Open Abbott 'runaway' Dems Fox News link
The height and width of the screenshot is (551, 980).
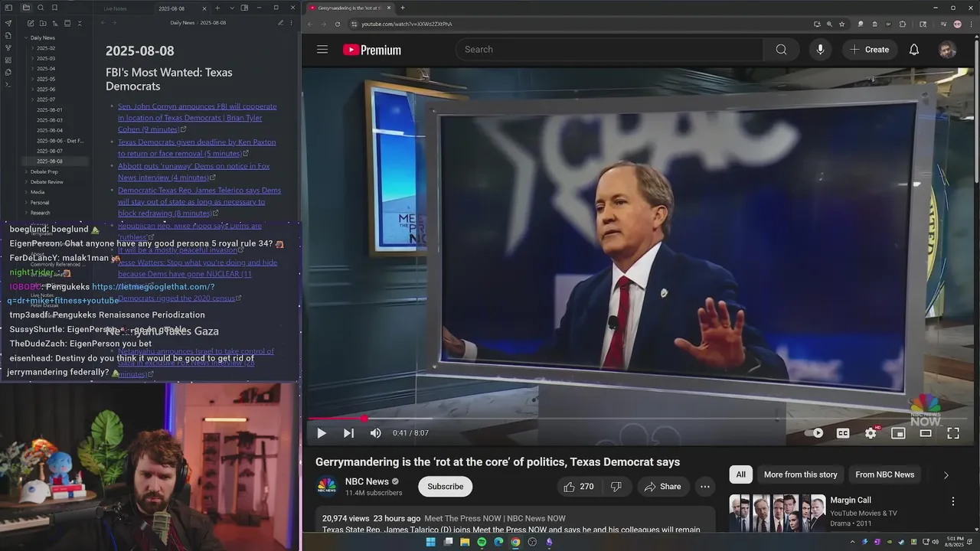pyautogui.click(x=194, y=171)
